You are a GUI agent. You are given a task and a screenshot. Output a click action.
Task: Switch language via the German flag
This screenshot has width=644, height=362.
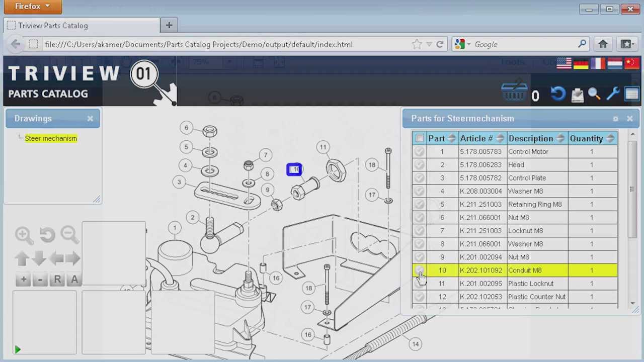[x=581, y=63]
